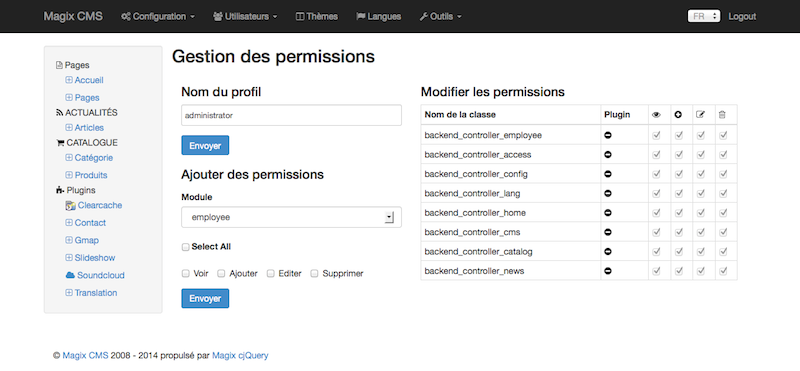
Task: Enable the Editer permission checkbox
Action: (271, 274)
